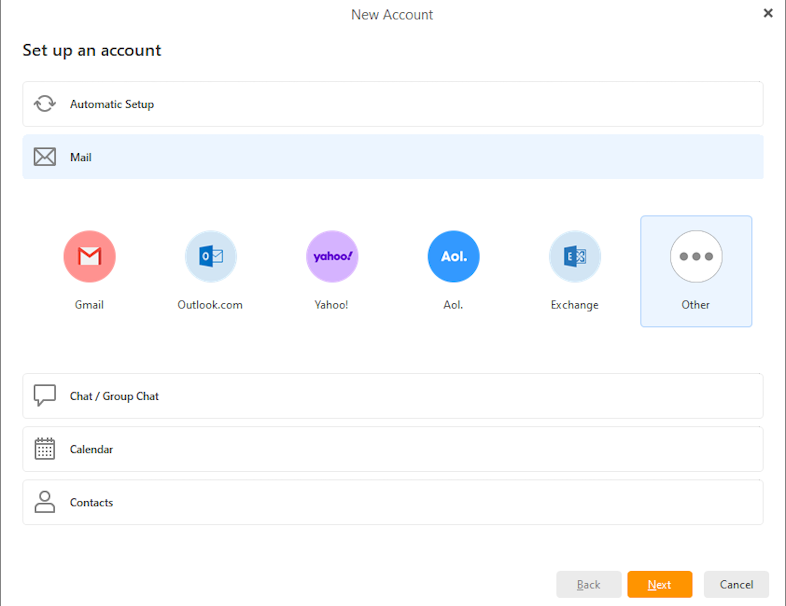Click the Contacts person icon
This screenshot has height=606, width=786.
coord(45,502)
